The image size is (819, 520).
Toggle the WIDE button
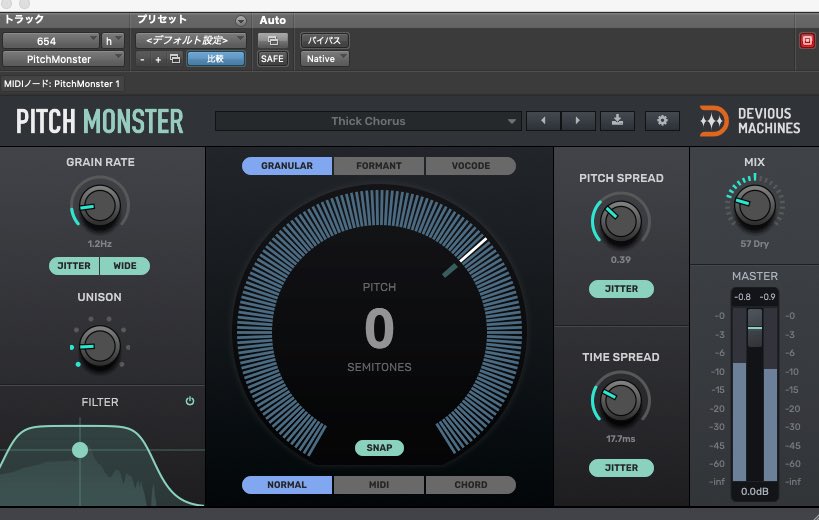(x=125, y=266)
